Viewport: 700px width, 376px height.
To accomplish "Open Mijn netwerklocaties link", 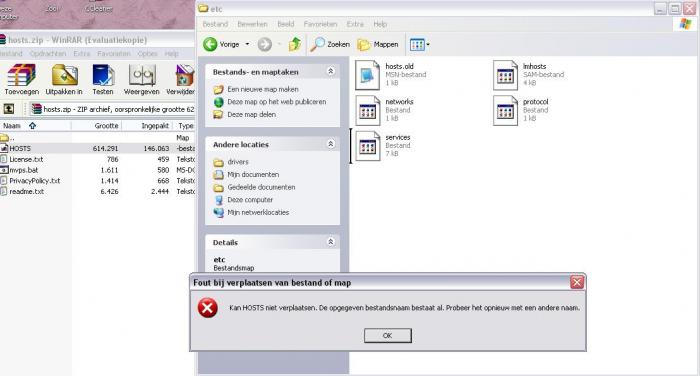I will point(258,213).
